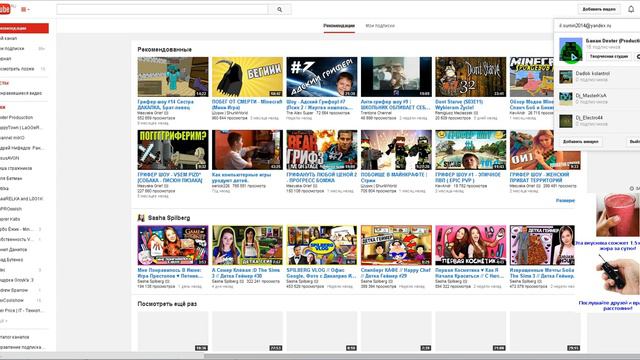Select the red highlighted sidebar item
This screenshot has width=640, height=360.
24,28
